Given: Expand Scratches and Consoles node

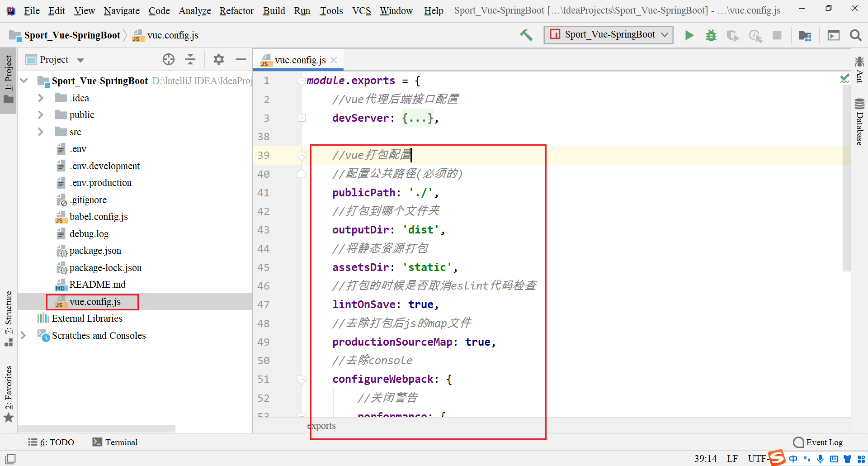Looking at the screenshot, I should [24, 335].
